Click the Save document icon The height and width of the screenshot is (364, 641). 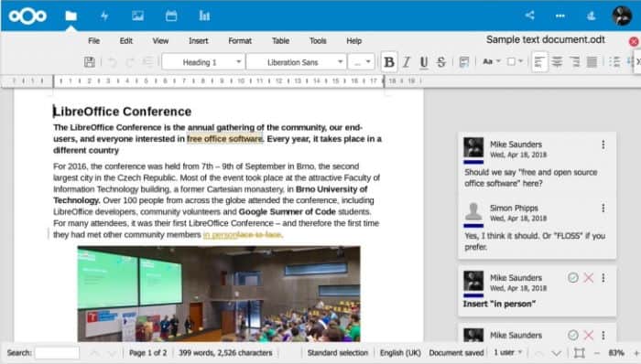coord(89,62)
